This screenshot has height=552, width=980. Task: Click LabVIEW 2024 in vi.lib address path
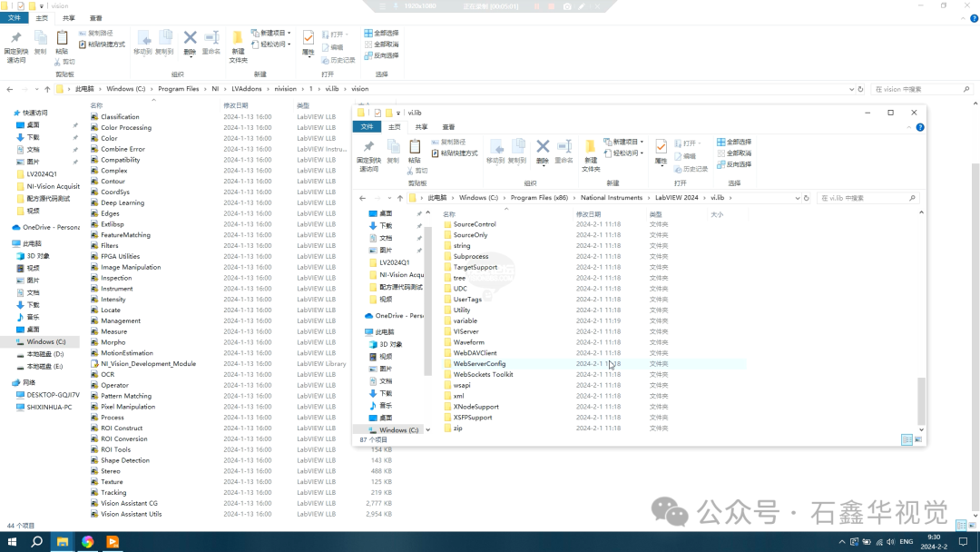[x=676, y=198]
